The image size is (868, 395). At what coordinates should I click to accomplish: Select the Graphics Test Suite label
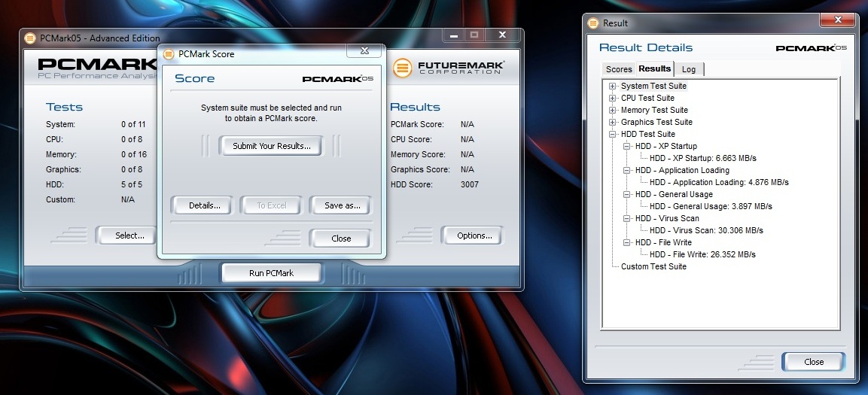click(656, 122)
